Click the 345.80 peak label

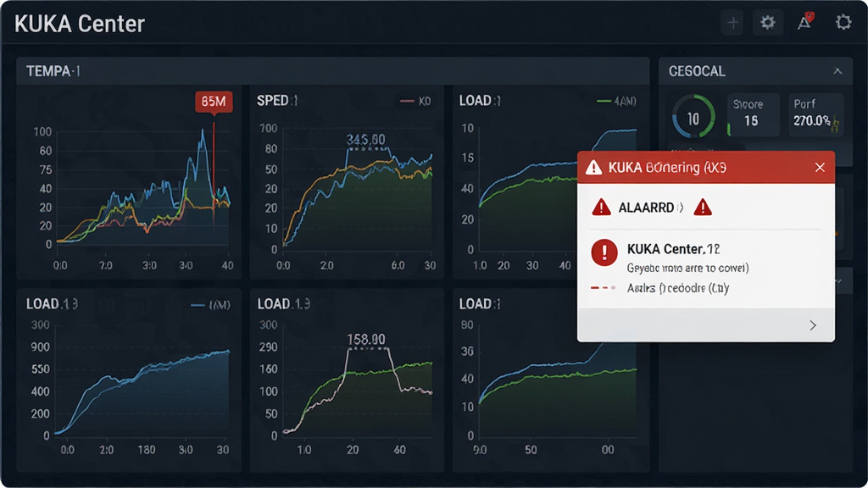[365, 140]
